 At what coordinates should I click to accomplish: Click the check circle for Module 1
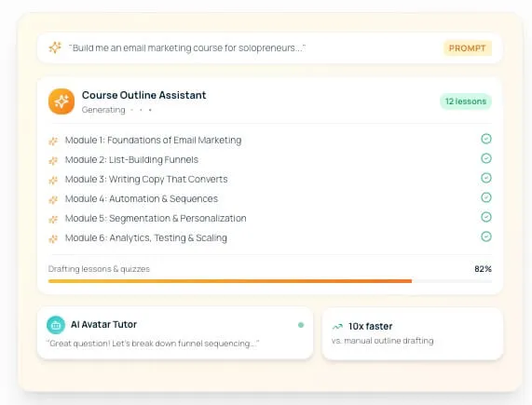coord(486,139)
